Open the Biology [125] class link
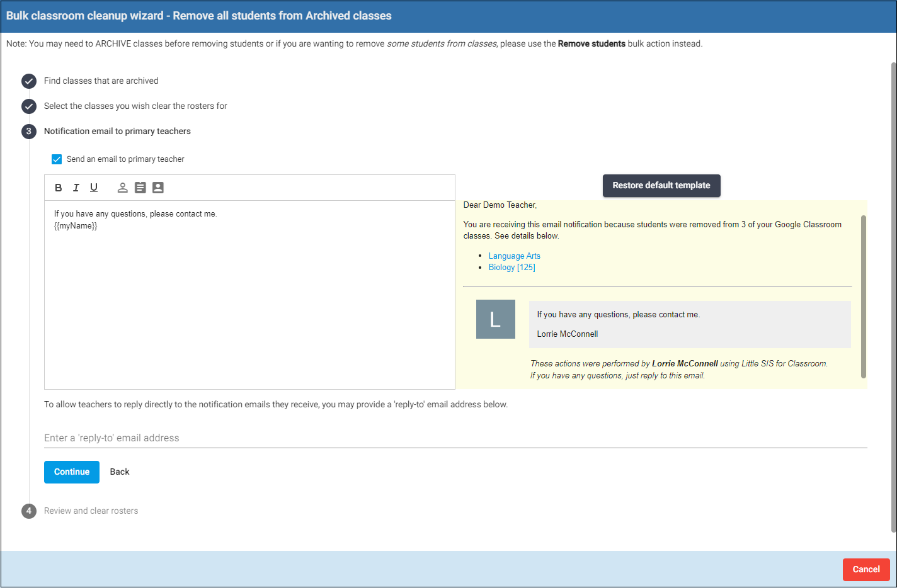Screen dimensions: 897x588 click(x=512, y=267)
